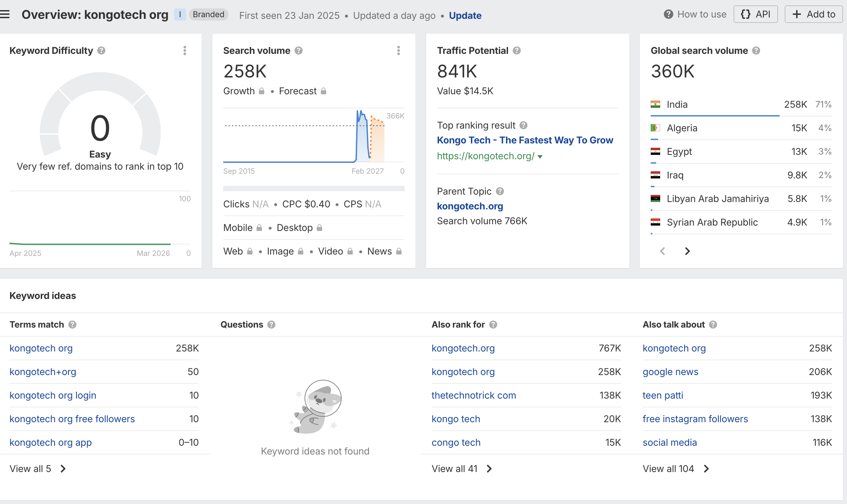Unlock the Growth metric lock
Viewport: 847px width, 504px height.
click(x=262, y=91)
